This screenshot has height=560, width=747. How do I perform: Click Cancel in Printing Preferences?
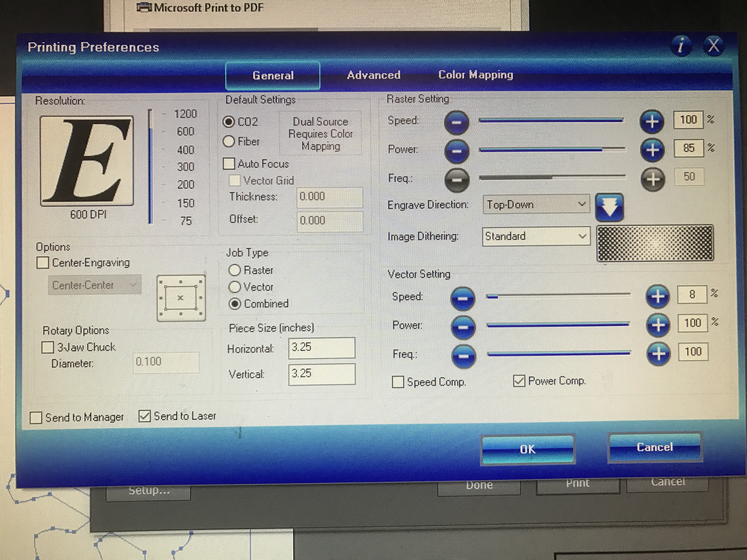click(x=655, y=447)
